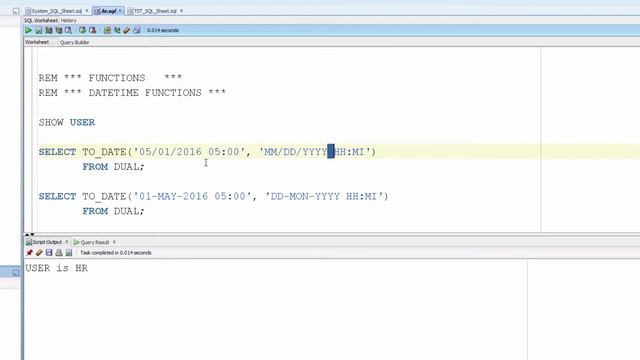The height and width of the screenshot is (360, 640).
Task: Click the 'REM *** DATETIME FUNCTIONS ***' line
Action: 132,93
